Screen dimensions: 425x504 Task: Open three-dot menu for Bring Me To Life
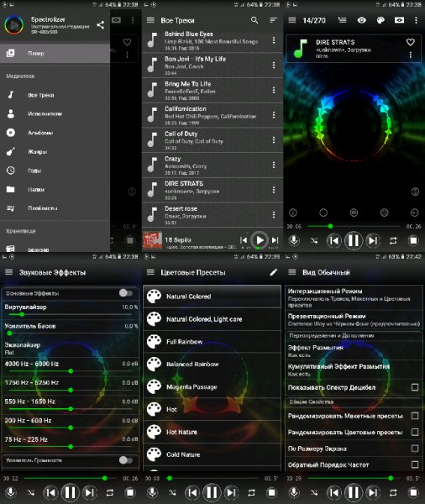274,90
